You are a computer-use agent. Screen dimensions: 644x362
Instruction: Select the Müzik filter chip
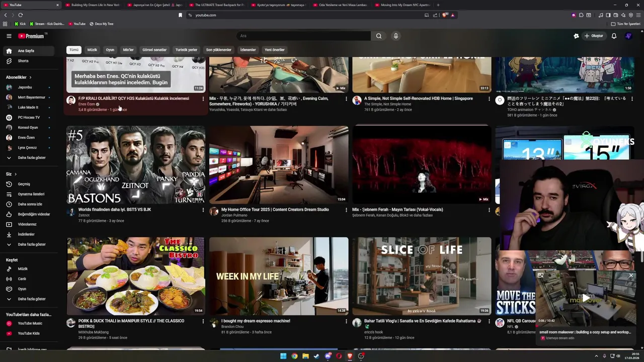(x=92, y=50)
